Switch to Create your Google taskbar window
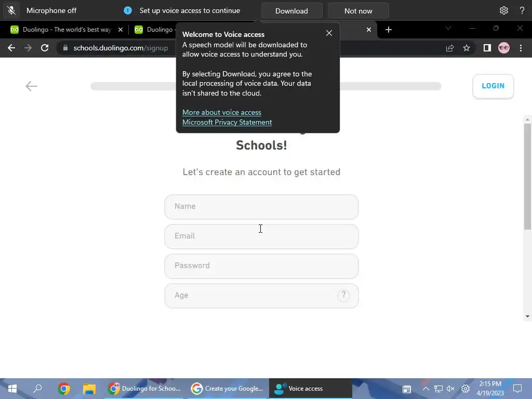This screenshot has height=399, width=532. coord(228,389)
